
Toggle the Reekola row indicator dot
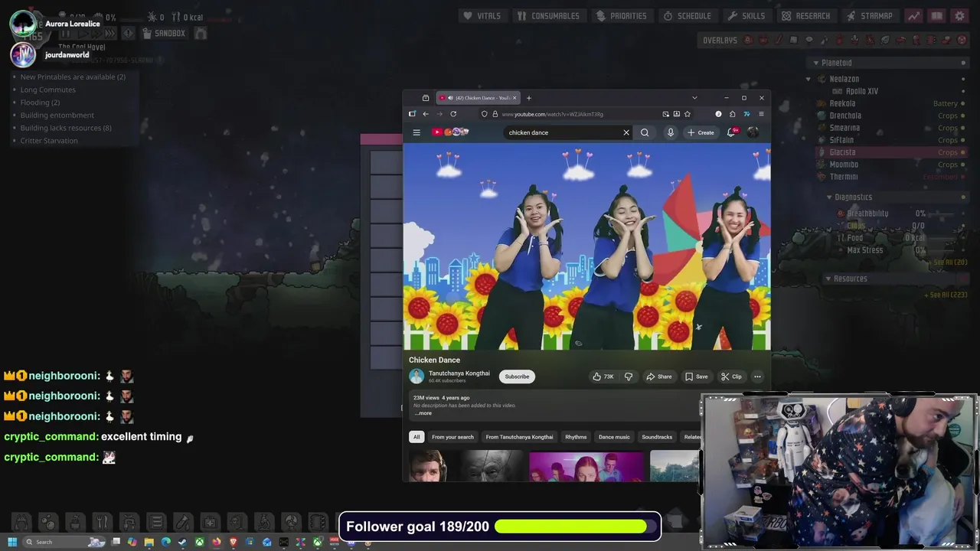click(963, 103)
